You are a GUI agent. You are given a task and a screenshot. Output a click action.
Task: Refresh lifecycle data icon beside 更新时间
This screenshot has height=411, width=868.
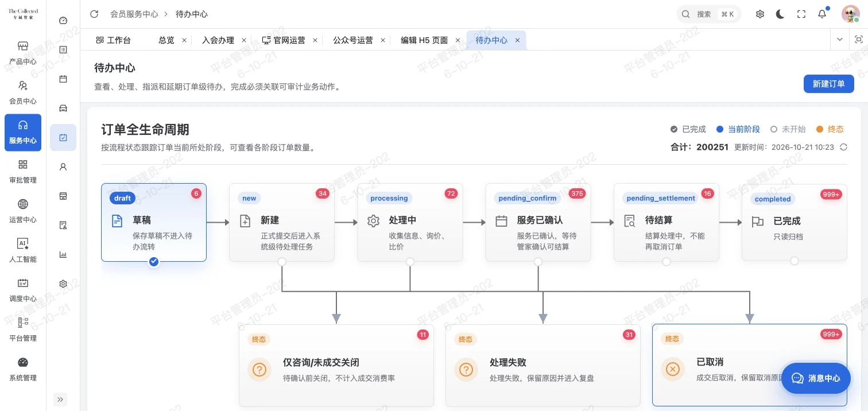pyautogui.click(x=843, y=147)
